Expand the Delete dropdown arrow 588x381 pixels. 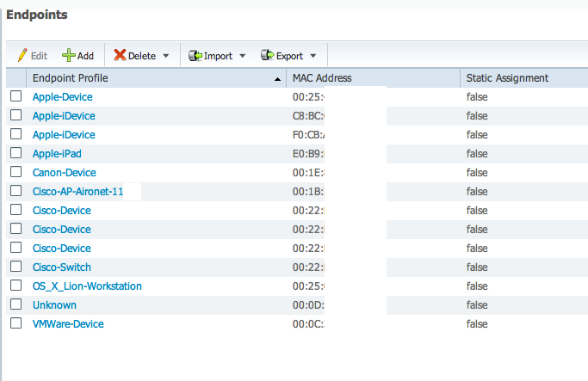[164, 56]
